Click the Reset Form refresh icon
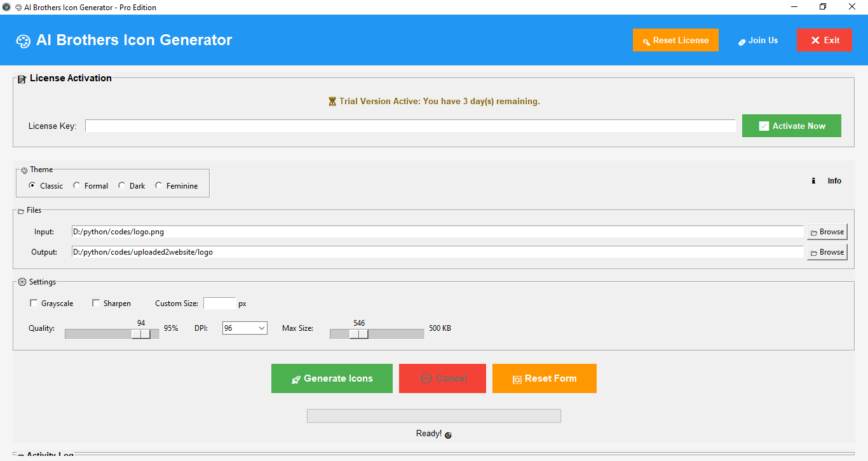Image resolution: width=868 pixels, height=461 pixels. point(517,379)
